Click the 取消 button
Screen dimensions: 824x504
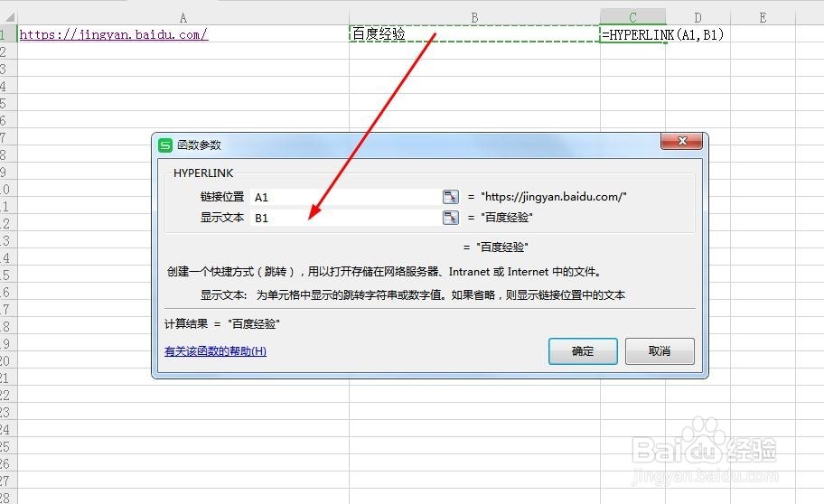(x=660, y=351)
